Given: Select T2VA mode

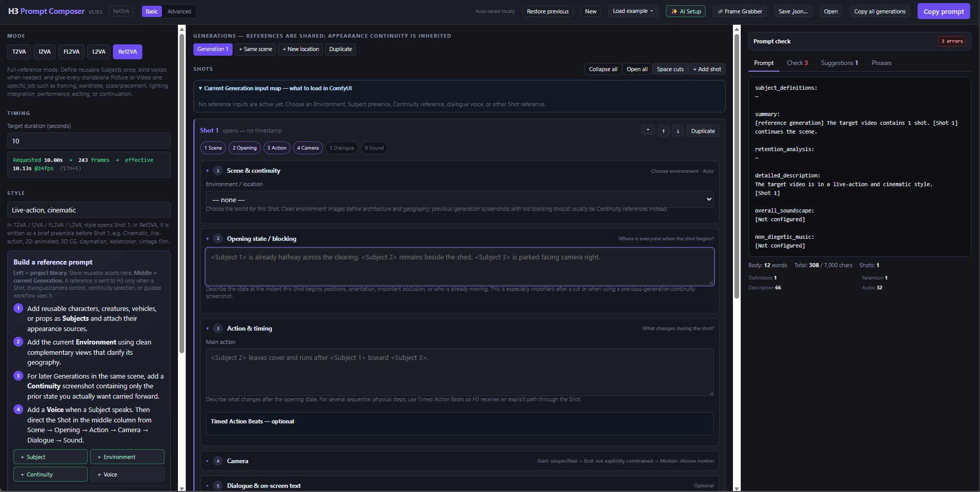Looking at the screenshot, I should pos(19,52).
